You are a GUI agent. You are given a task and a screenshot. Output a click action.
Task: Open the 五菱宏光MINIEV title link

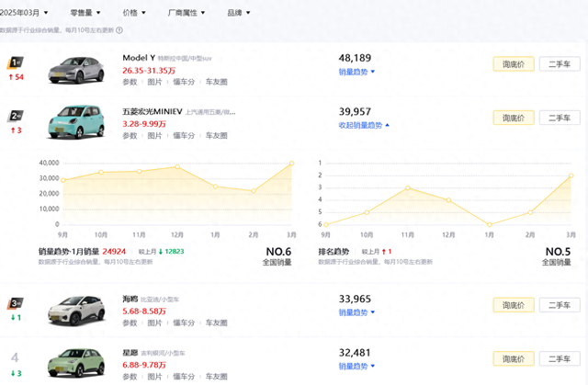[153, 112]
